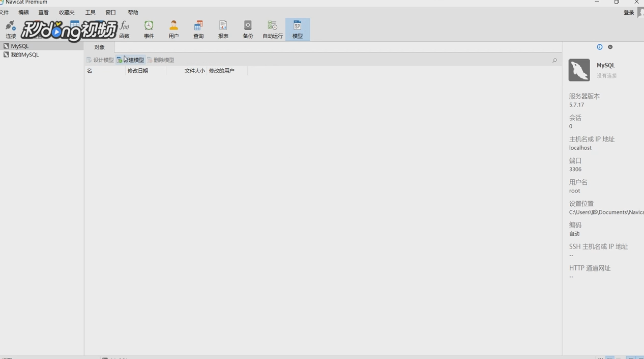Sort by the 修改日期 column header

coord(145,71)
